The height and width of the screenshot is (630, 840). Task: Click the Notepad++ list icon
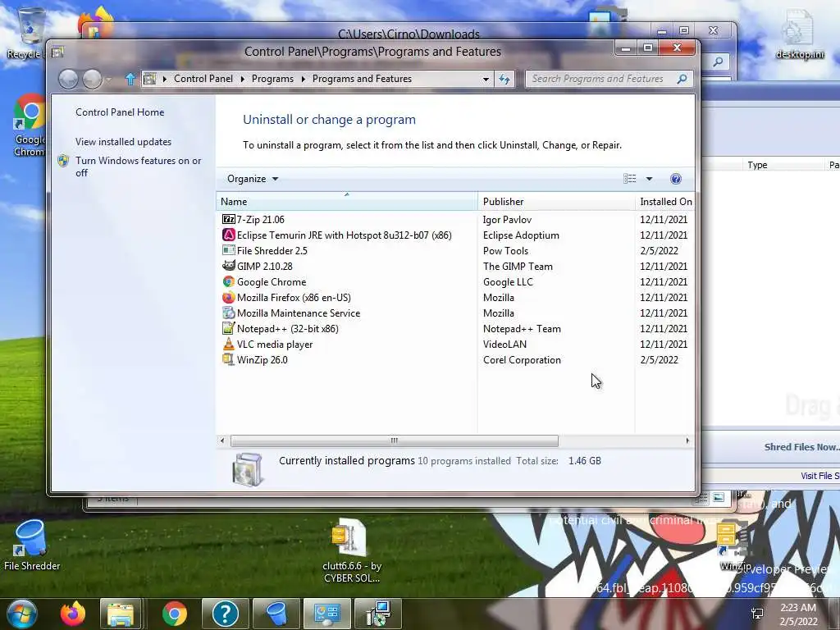click(x=229, y=328)
